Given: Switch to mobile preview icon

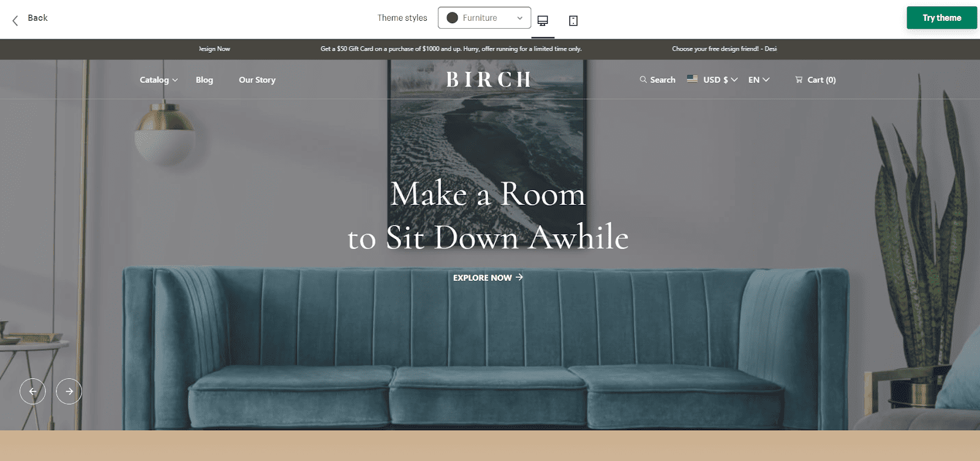Looking at the screenshot, I should click(573, 21).
